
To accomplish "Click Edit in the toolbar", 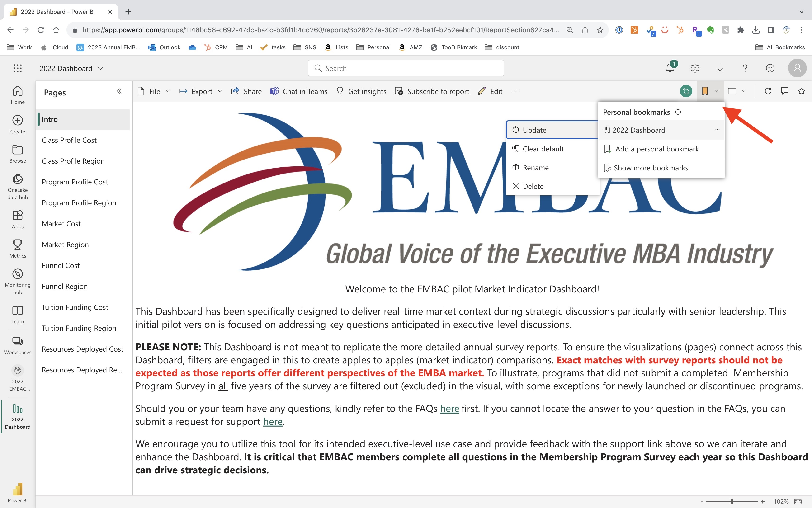I will click(490, 91).
